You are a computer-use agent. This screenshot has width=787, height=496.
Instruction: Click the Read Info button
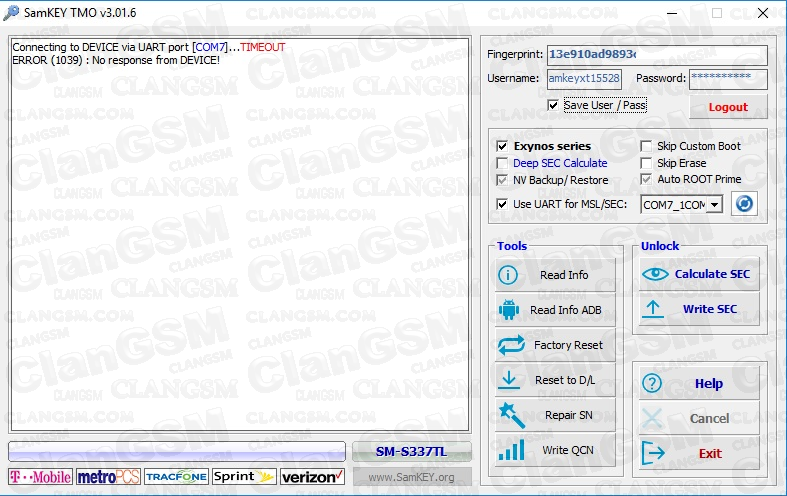[555, 275]
